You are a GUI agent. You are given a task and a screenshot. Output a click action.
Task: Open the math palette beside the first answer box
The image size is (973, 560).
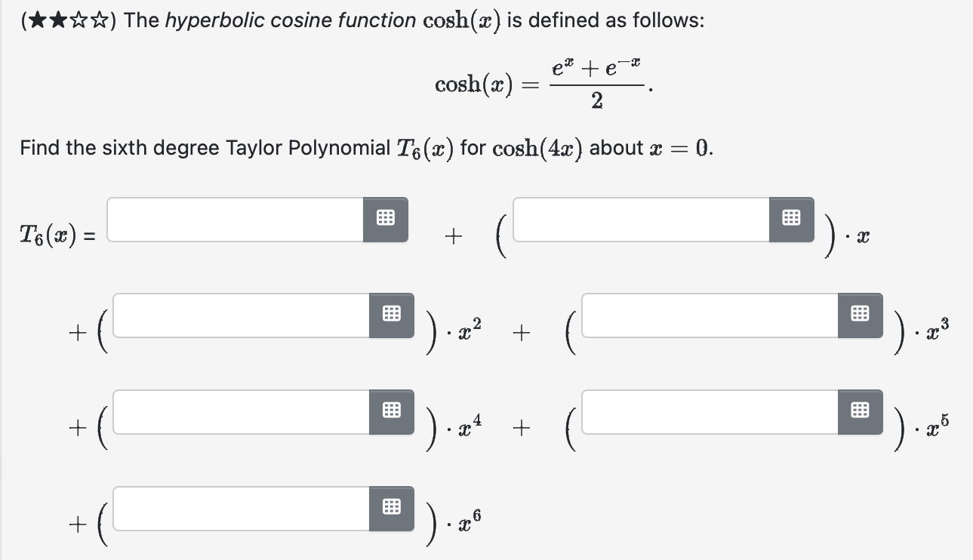click(x=386, y=220)
